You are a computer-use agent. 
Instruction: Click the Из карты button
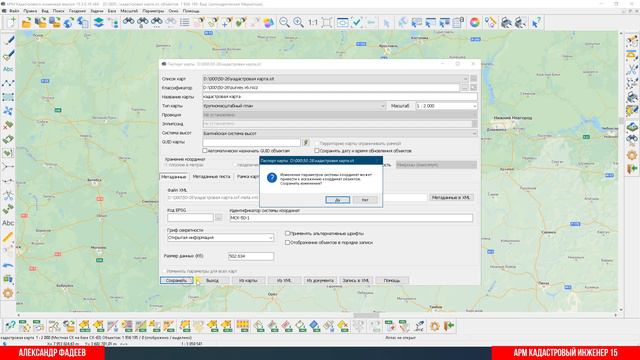click(x=248, y=280)
